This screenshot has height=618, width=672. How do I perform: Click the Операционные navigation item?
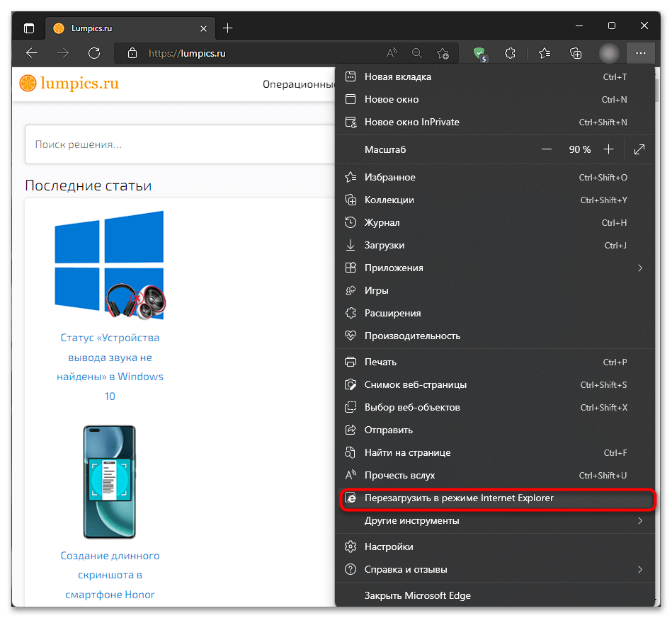(299, 84)
